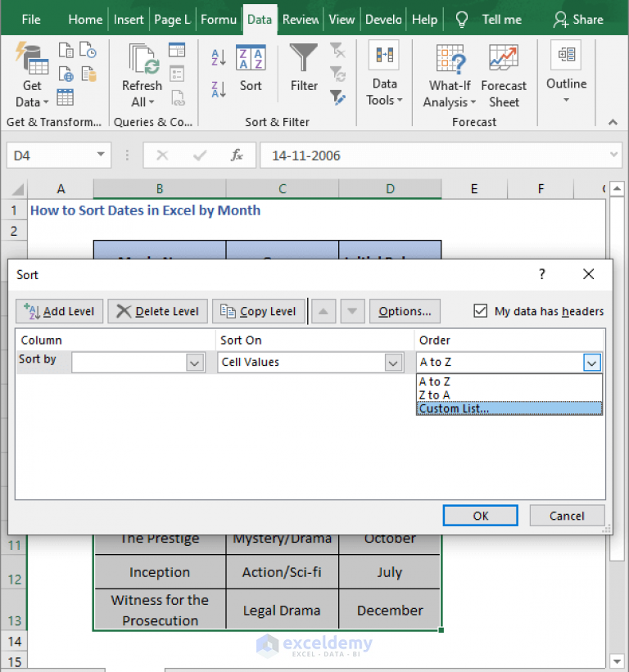Switch to the Review tab
Screen dimensions: 629x672
pyautogui.click(x=300, y=20)
